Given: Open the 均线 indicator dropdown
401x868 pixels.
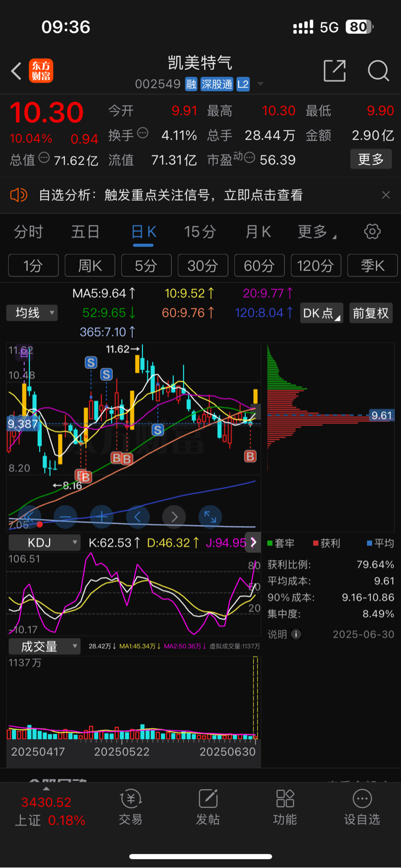Looking at the screenshot, I should coord(32,313).
